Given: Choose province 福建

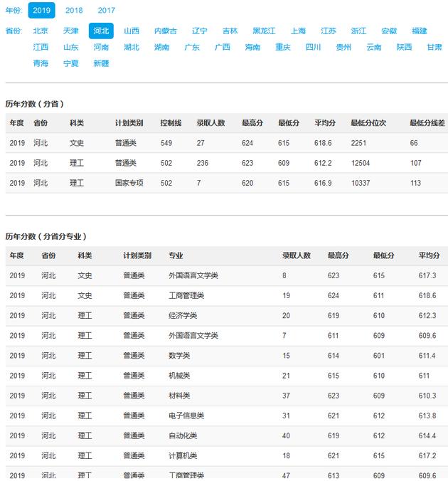Looking at the screenshot, I should click(x=420, y=31).
